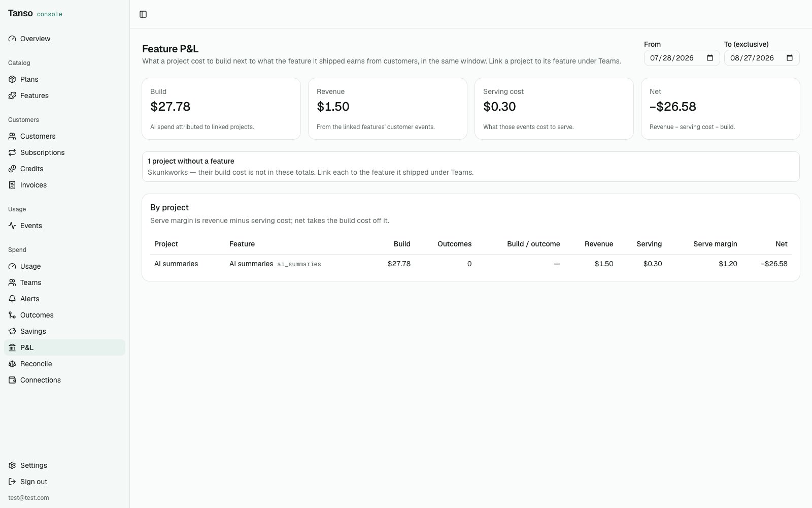The height and width of the screenshot is (508, 812).
Task: Go to Subscriptions
Action: click(x=64, y=152)
